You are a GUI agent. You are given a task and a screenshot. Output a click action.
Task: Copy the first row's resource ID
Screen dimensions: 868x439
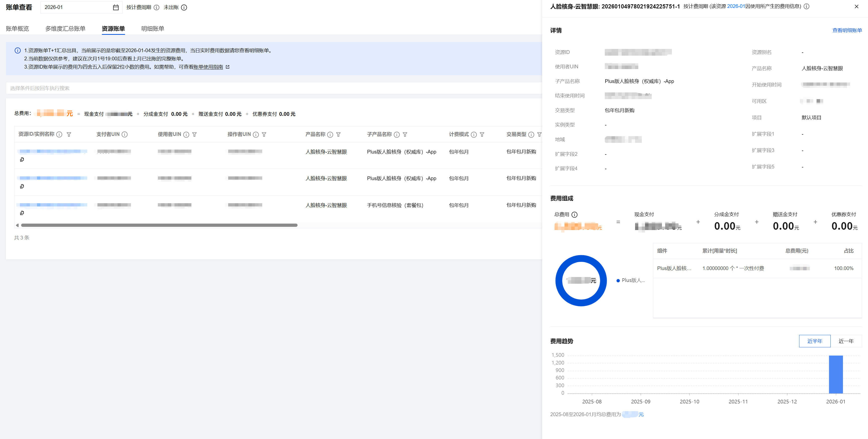[x=22, y=159]
